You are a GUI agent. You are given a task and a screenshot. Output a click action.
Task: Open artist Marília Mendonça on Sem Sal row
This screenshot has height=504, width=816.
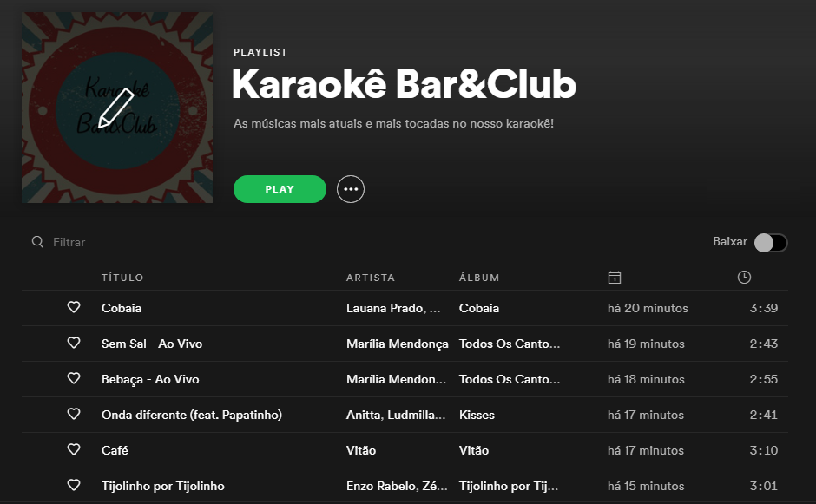click(398, 344)
